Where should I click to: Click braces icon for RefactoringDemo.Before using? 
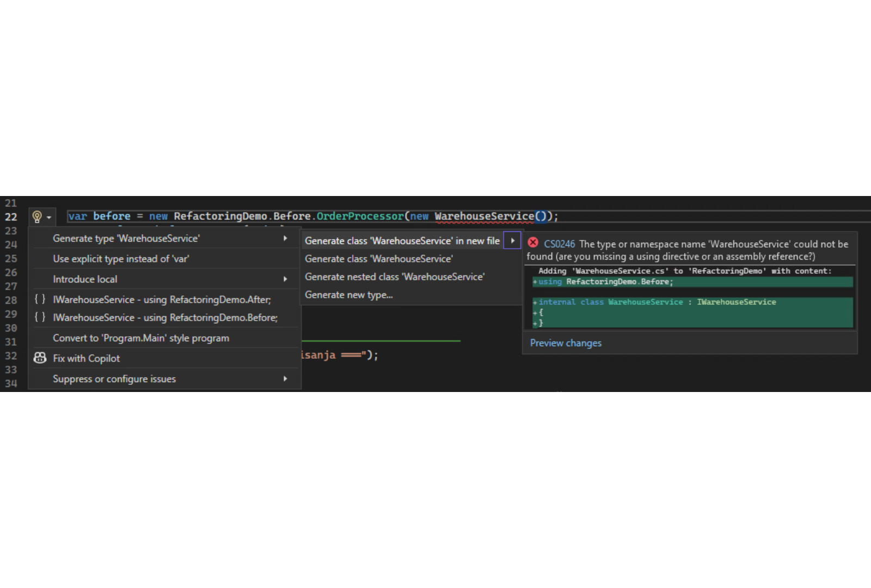pos(40,317)
